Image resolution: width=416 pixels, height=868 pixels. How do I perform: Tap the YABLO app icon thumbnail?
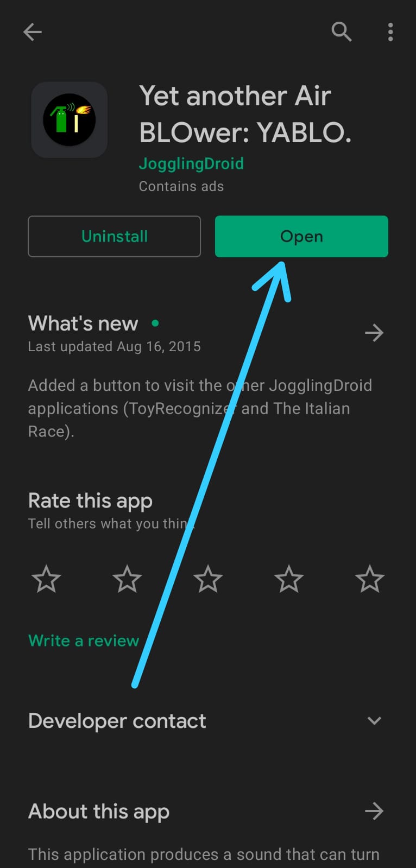click(x=70, y=119)
